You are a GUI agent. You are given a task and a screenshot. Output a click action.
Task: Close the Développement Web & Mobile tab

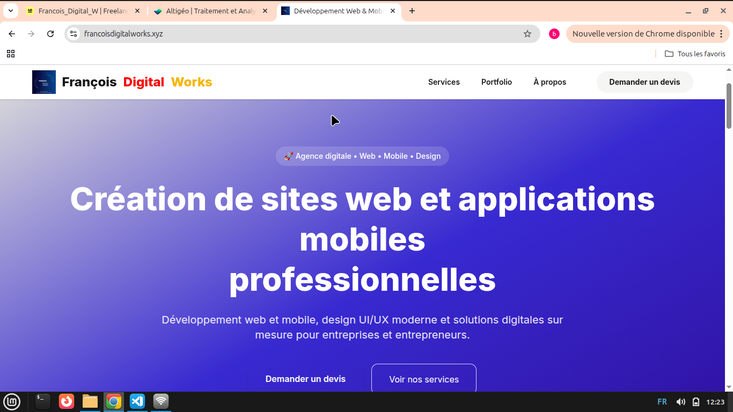[x=393, y=11]
